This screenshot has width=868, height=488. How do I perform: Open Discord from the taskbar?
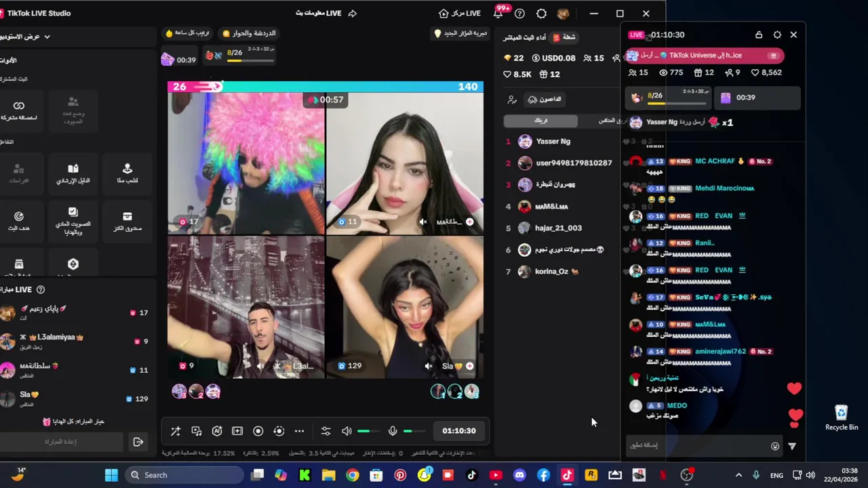tap(519, 475)
